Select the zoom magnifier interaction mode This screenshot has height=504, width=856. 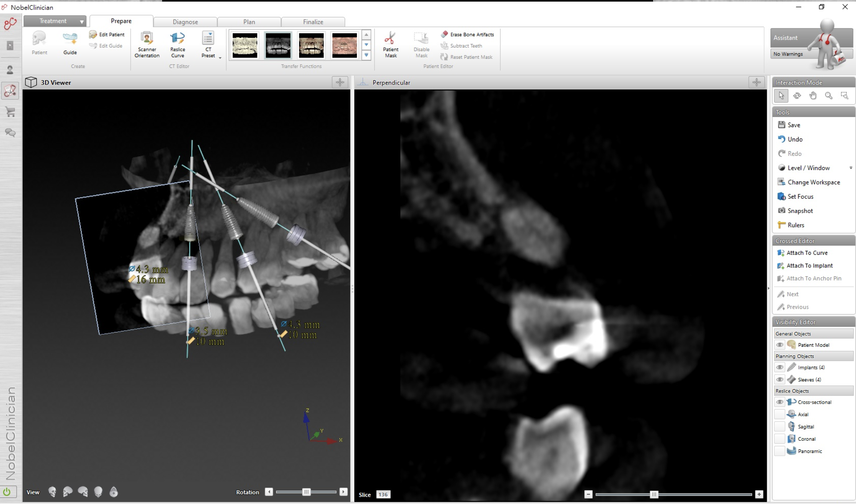pos(829,96)
